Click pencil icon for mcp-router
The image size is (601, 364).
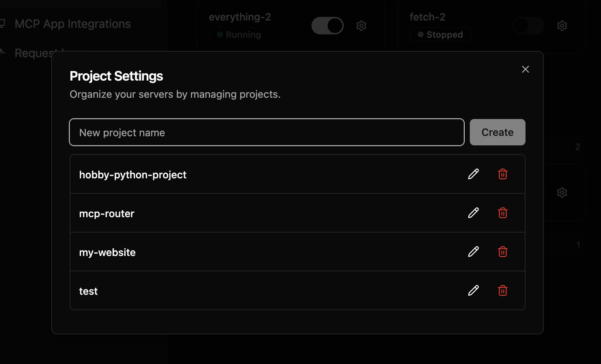point(473,213)
